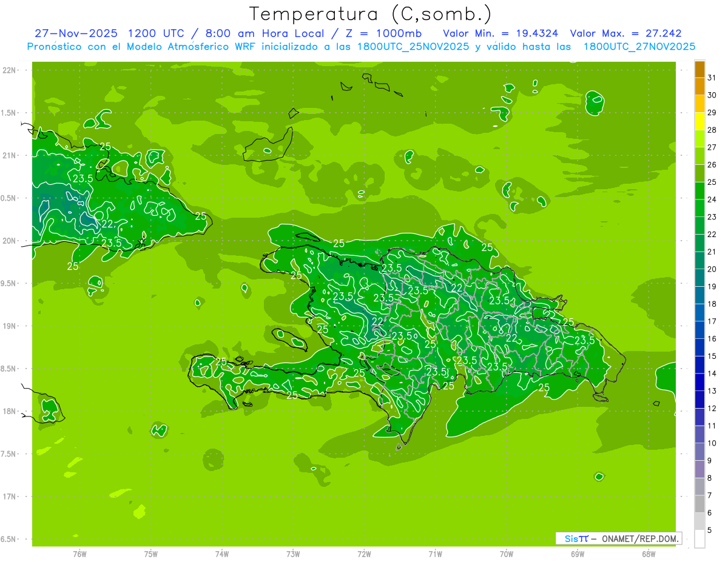Click the '72W' longitude axis label
The height and width of the screenshot is (562, 728).
point(364,554)
